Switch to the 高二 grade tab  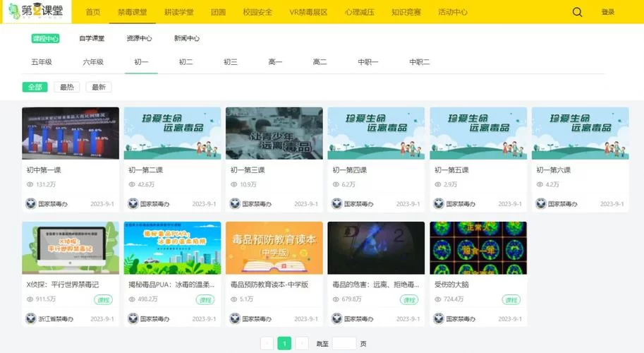320,62
